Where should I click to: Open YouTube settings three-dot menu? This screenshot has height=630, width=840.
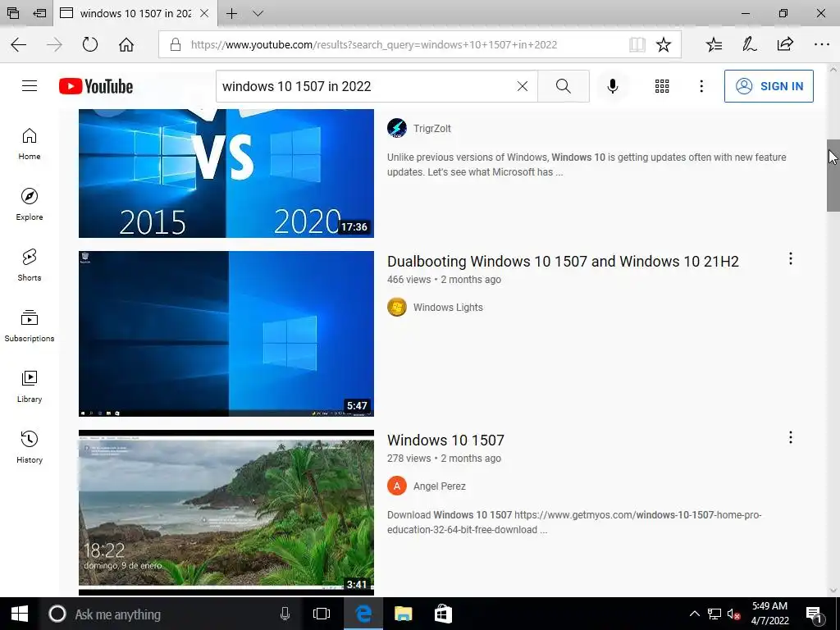[701, 85]
